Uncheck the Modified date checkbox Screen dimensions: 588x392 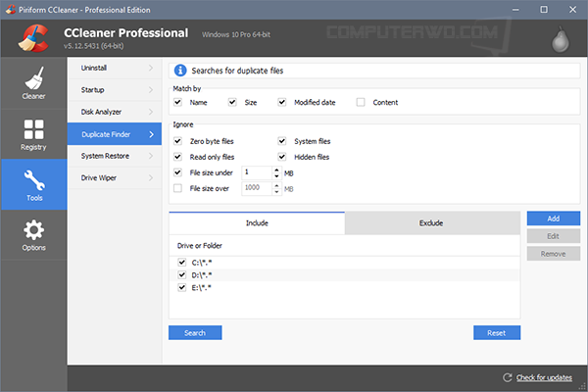pos(282,102)
